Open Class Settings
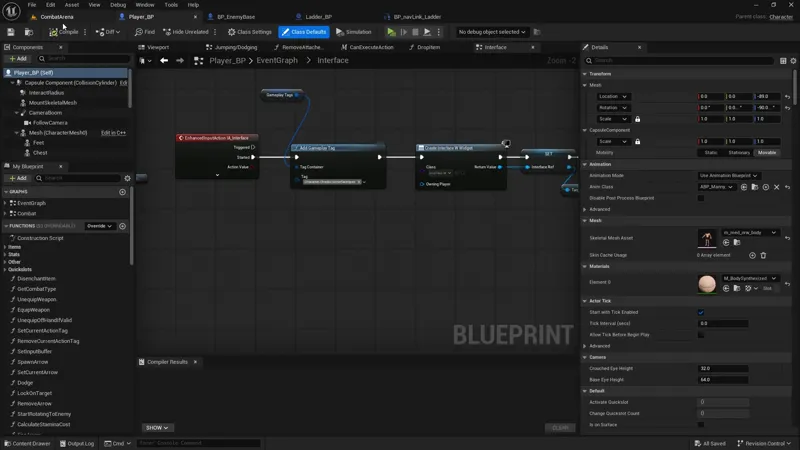This screenshot has width=800, height=450. pyautogui.click(x=249, y=32)
